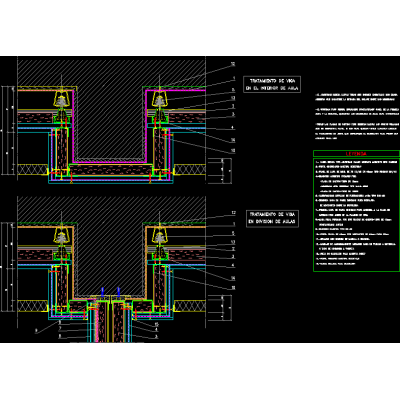
Task: Click the red LEYENDA header
Action: point(356,154)
